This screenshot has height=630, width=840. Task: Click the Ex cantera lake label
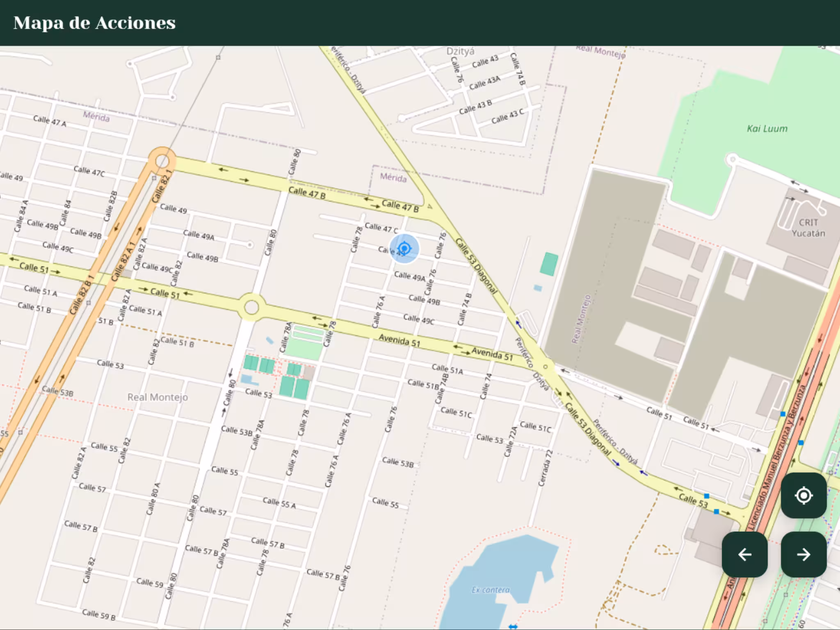click(x=491, y=590)
